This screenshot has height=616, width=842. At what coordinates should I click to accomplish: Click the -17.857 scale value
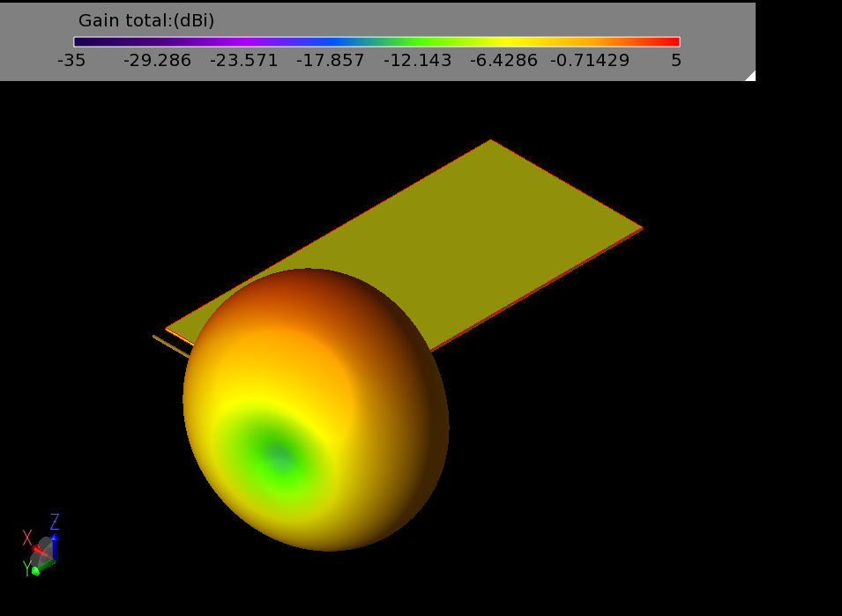tap(330, 61)
